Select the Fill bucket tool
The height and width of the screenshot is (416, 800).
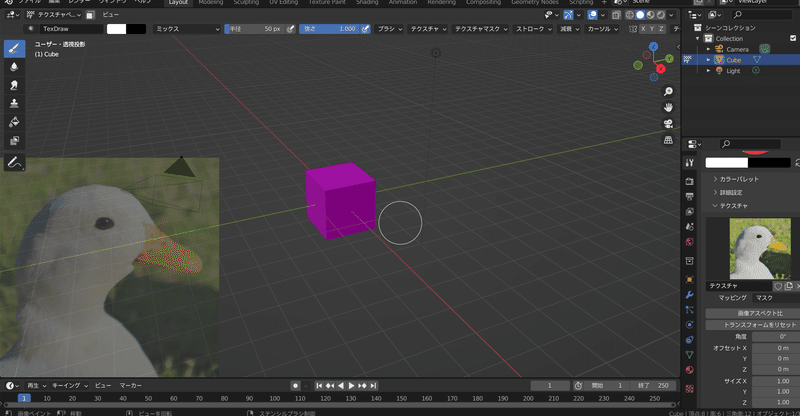pos(14,122)
